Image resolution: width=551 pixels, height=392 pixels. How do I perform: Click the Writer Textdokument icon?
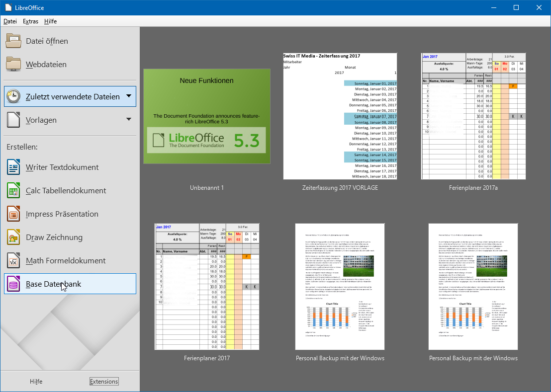click(x=13, y=167)
